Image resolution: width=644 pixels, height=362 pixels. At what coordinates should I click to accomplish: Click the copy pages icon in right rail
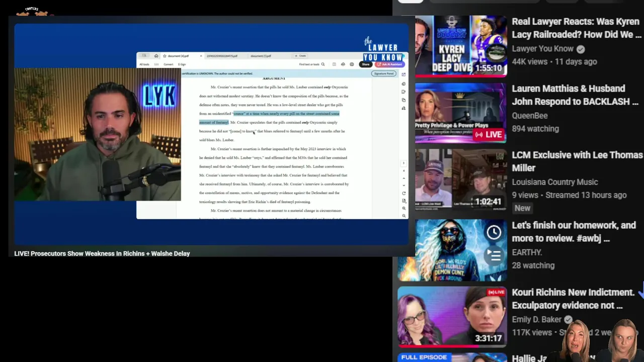click(404, 100)
